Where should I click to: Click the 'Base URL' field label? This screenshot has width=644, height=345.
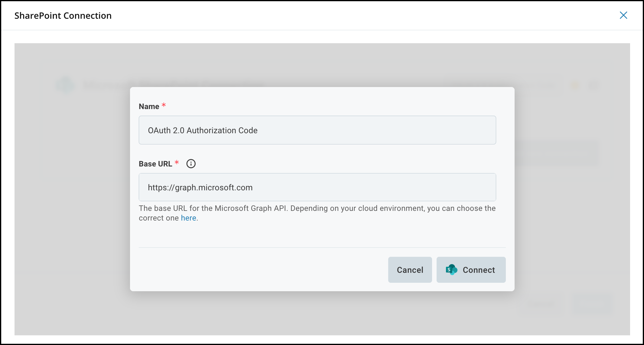point(155,164)
